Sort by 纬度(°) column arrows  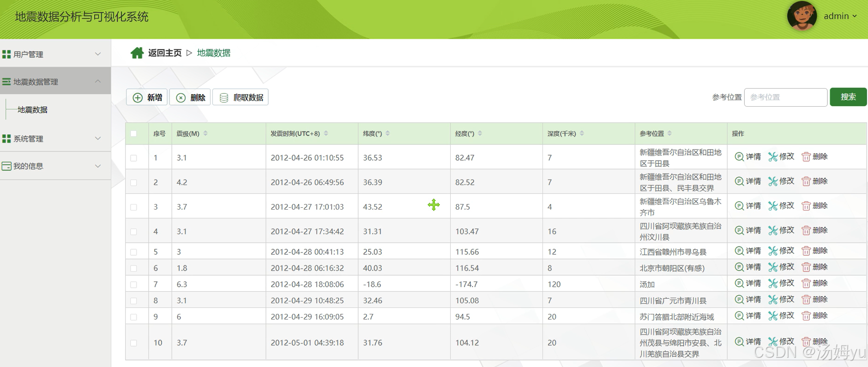coord(388,133)
